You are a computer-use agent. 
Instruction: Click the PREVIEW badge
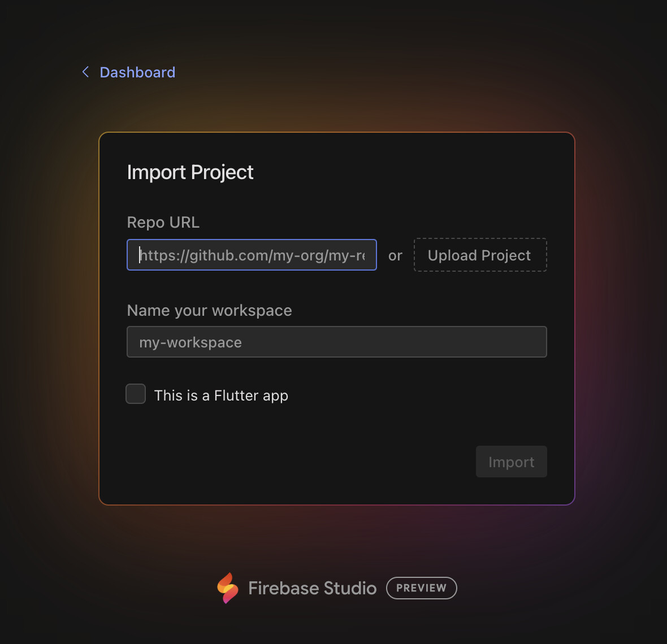pos(422,588)
